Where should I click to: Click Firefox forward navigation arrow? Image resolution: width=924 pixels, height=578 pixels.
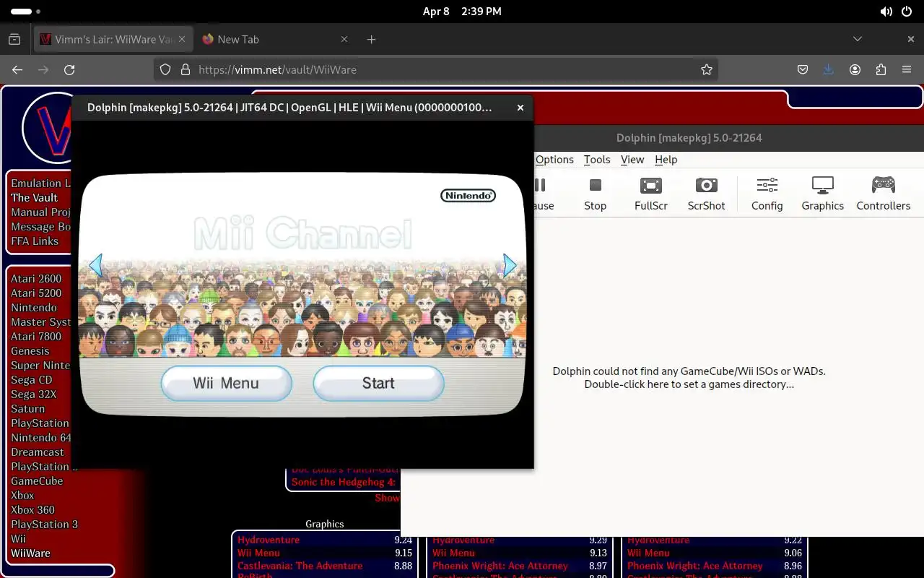coord(43,70)
